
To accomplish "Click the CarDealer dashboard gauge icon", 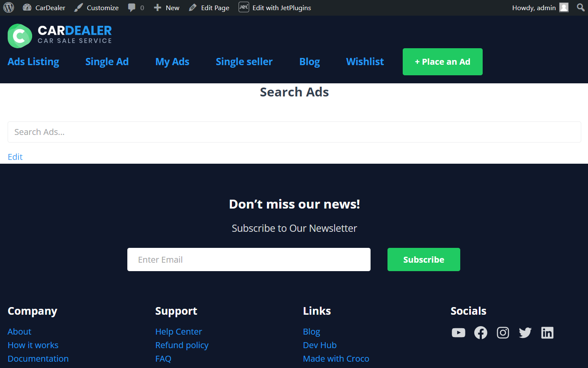I will tap(27, 8).
